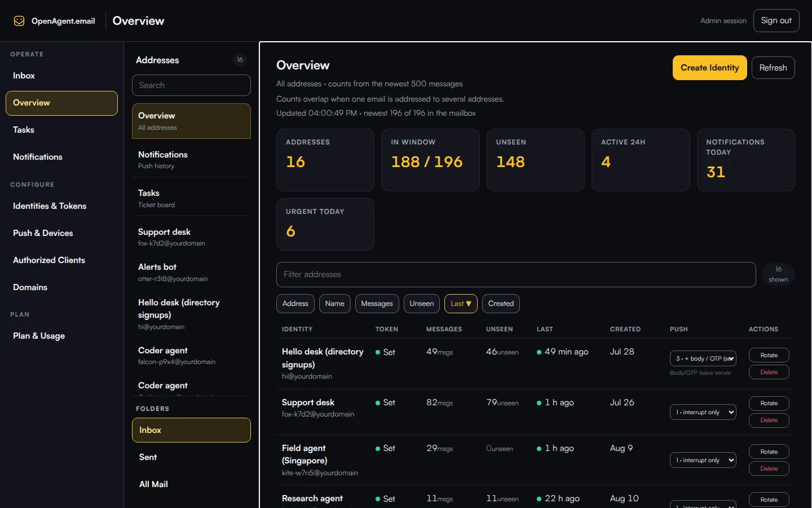Open push mode dropdown for Support desk
812x508 pixels.
point(703,412)
